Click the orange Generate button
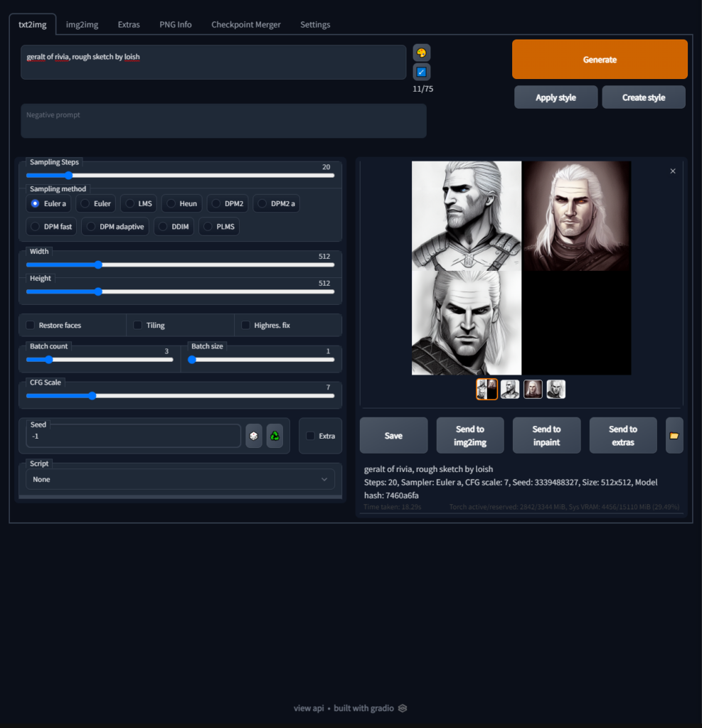The width and height of the screenshot is (702, 728). [x=599, y=59]
